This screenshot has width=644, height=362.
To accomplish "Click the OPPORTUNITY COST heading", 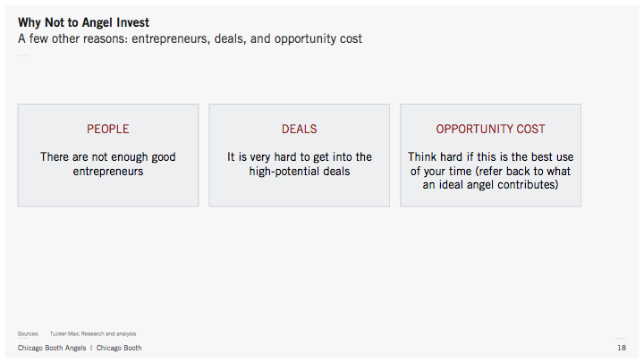I will pyautogui.click(x=490, y=129).
